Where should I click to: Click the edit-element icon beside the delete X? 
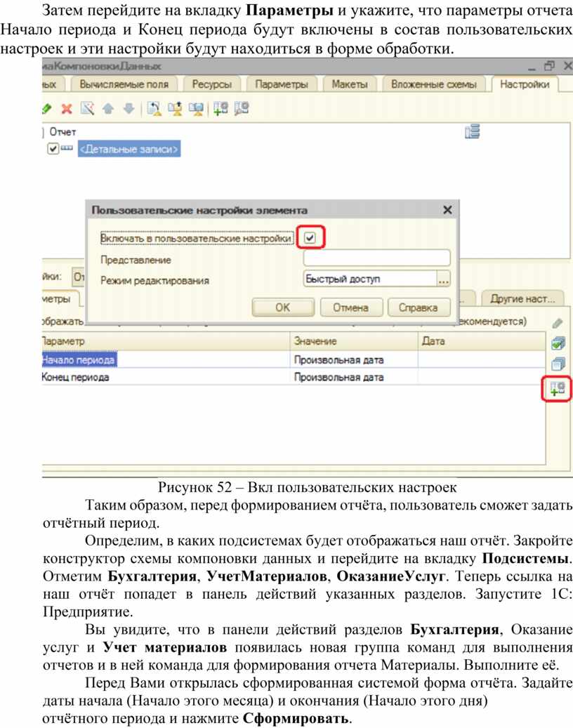(x=87, y=109)
